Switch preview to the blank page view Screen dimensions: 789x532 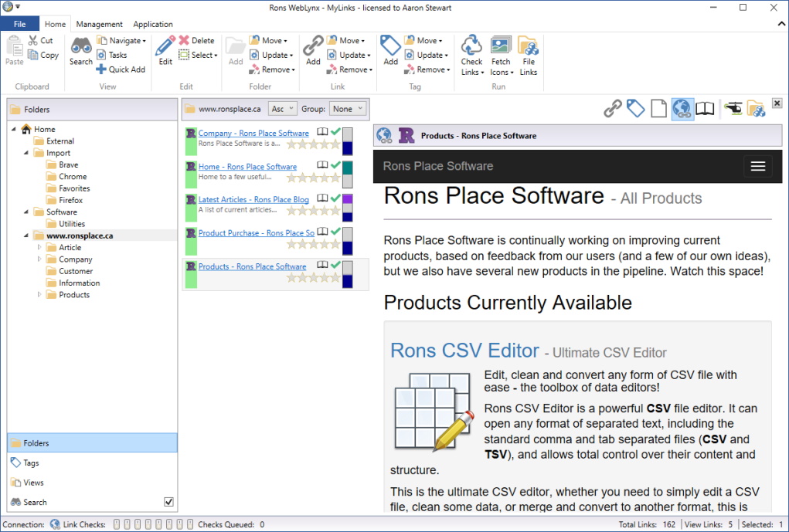658,108
